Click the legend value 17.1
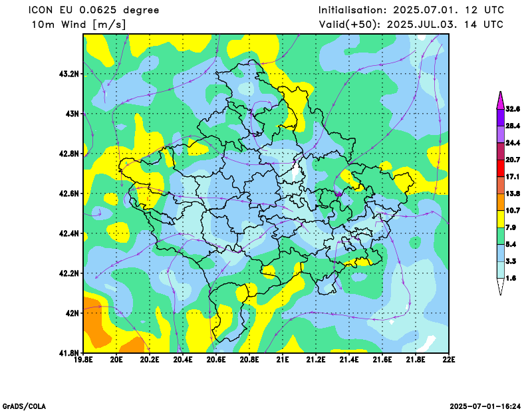The height and width of the screenshot is (411, 532). pyautogui.click(x=513, y=177)
